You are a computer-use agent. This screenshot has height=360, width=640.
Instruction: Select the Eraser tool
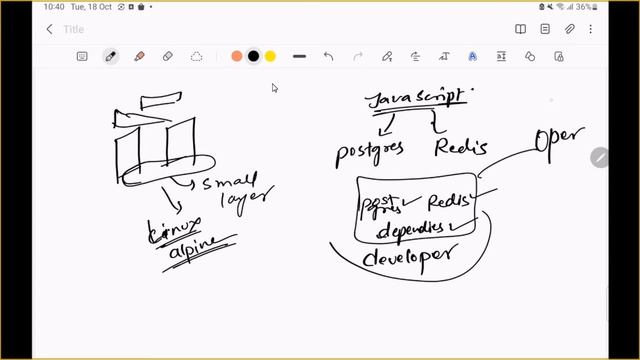[168, 56]
